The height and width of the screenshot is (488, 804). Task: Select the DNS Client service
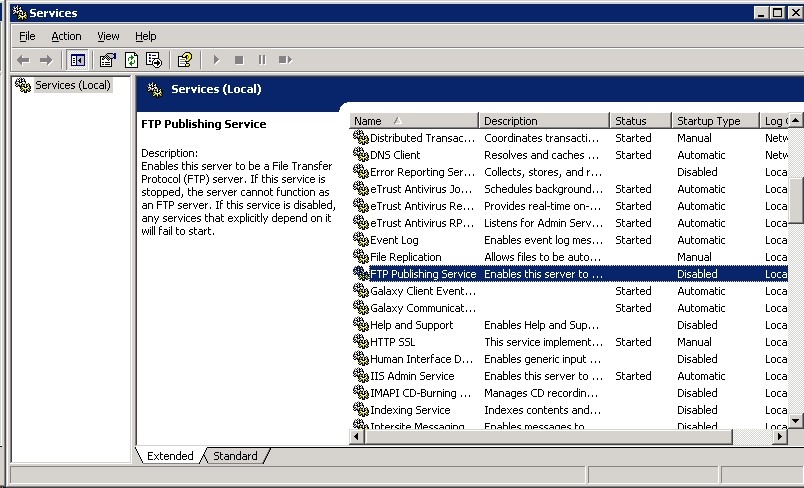pos(395,155)
